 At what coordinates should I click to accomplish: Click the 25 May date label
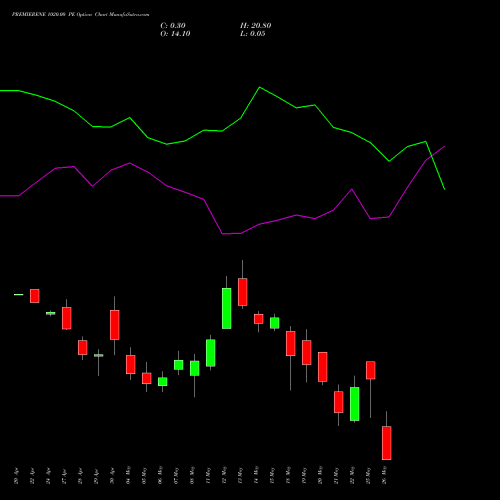click(x=369, y=476)
